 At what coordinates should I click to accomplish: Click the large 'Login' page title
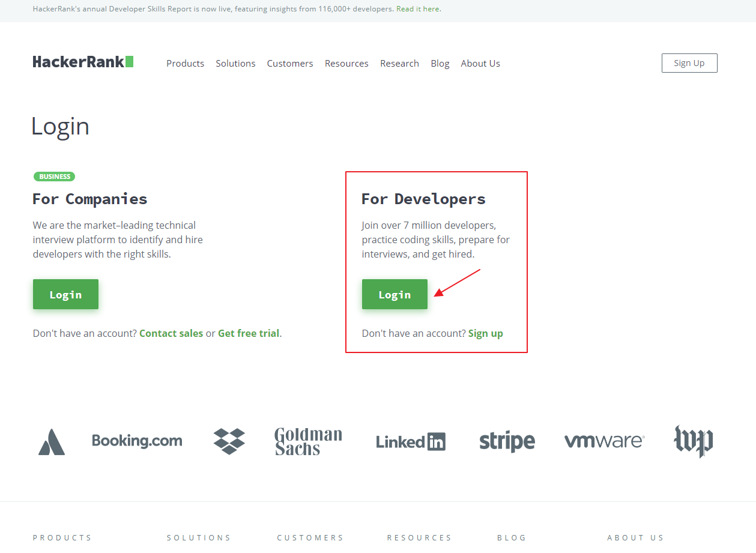tap(60, 126)
